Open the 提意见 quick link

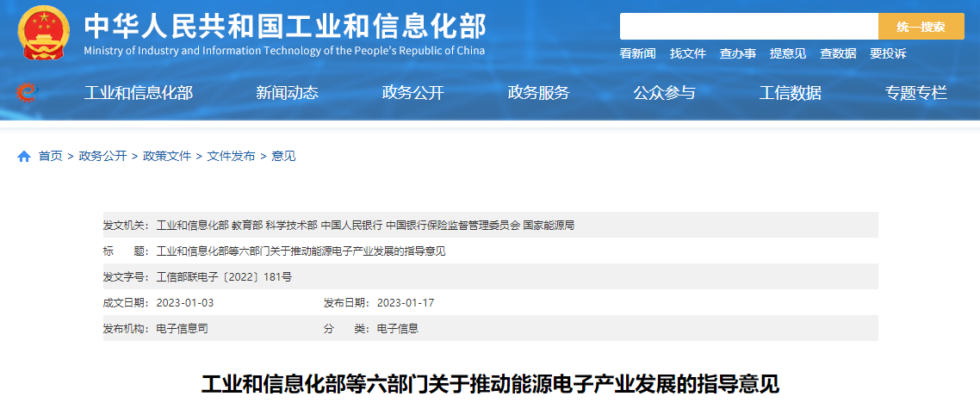click(x=787, y=53)
